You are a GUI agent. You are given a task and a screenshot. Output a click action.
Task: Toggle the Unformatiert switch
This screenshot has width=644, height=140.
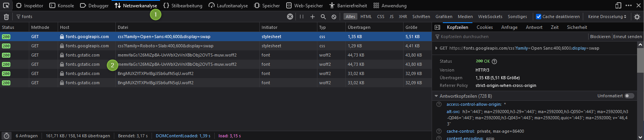point(629,96)
